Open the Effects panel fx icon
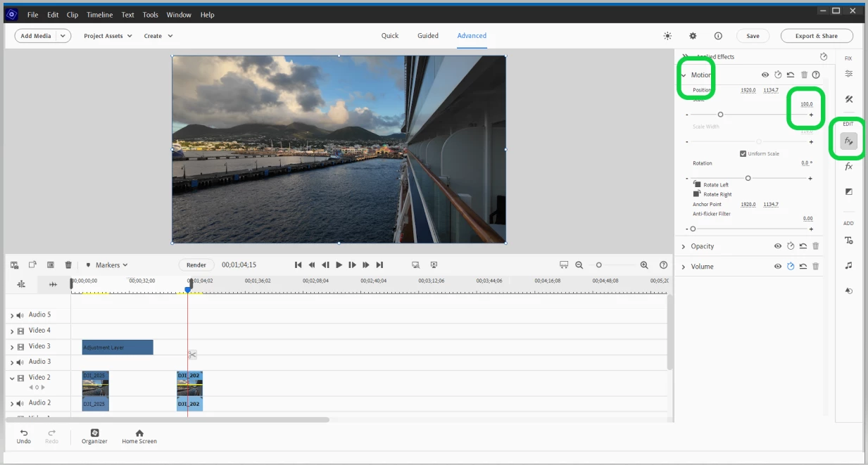Screen dimensions: 868x465 pyautogui.click(x=848, y=167)
